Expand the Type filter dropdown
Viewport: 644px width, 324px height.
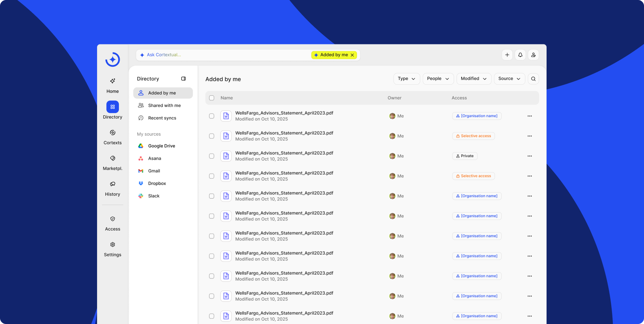[406, 79]
